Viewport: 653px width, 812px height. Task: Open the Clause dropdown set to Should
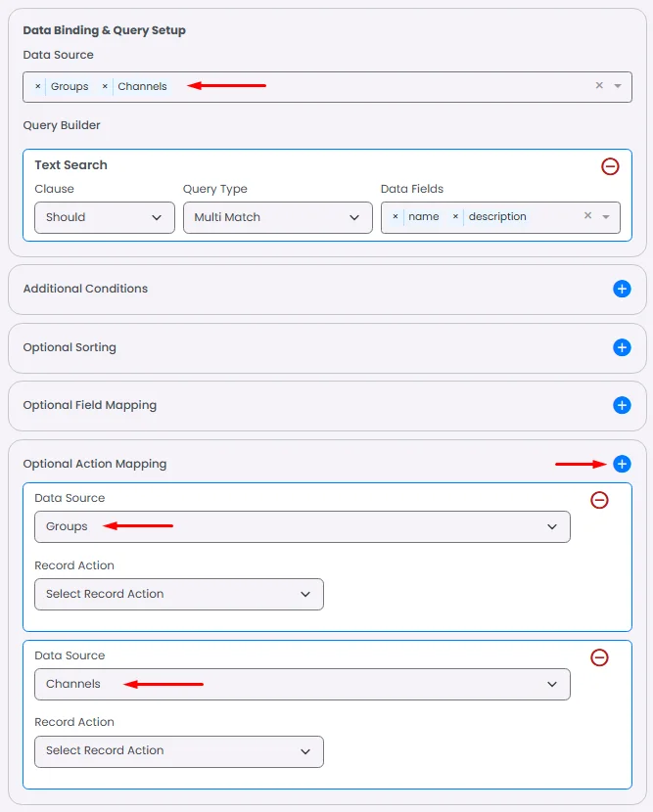pyautogui.click(x=104, y=217)
